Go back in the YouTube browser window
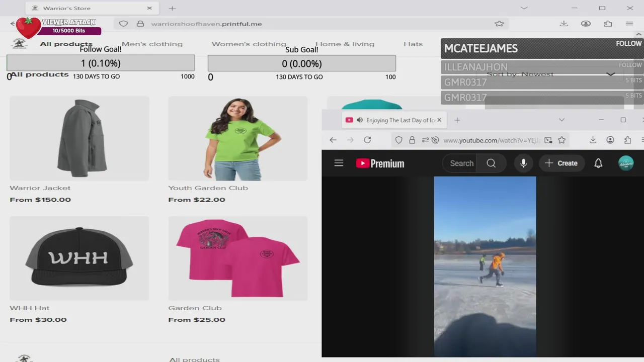 coord(333,140)
